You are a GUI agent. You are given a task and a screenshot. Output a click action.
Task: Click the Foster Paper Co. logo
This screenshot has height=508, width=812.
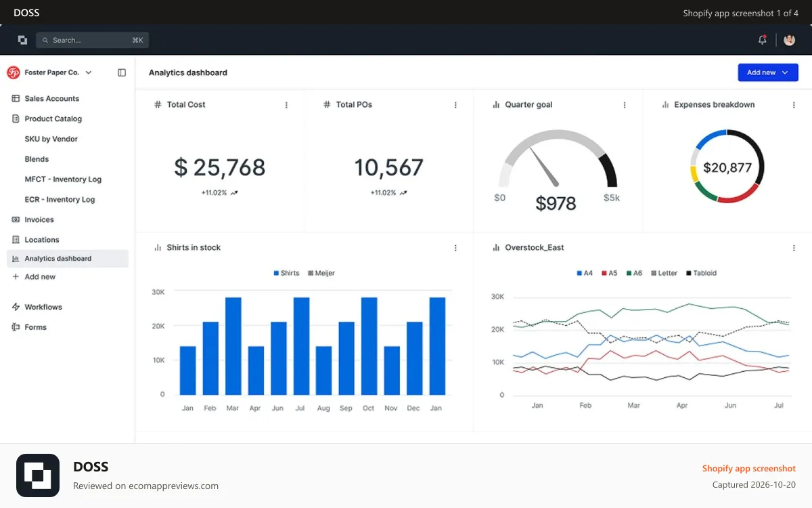coord(14,72)
